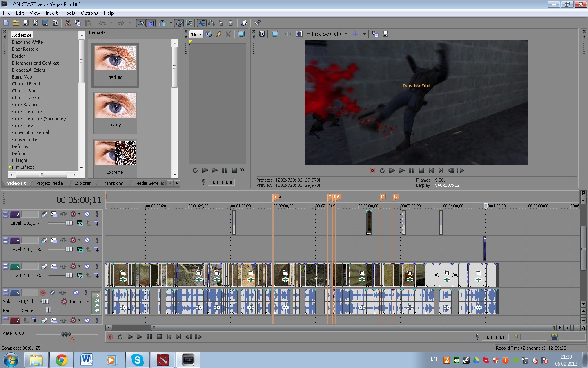Adjust Level slider on track 3
The width and height of the screenshot is (588, 368).
[x=69, y=223]
